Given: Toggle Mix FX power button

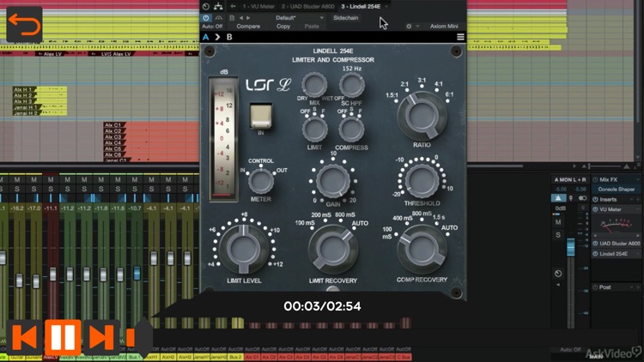Looking at the screenshot, I should tap(595, 180).
